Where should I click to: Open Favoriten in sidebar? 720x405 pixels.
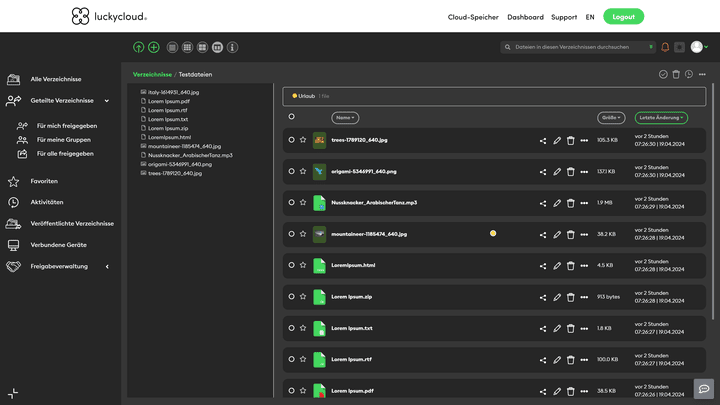(x=44, y=181)
